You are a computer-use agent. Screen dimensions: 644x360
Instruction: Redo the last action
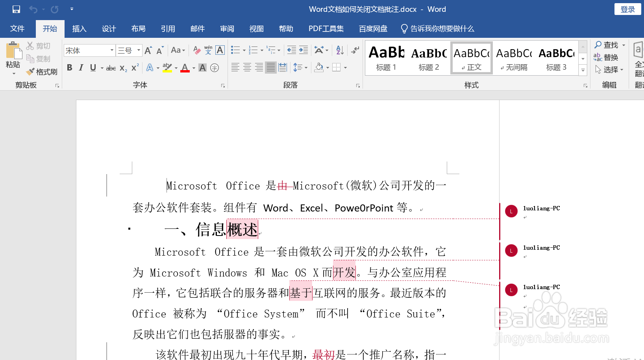click(55, 9)
